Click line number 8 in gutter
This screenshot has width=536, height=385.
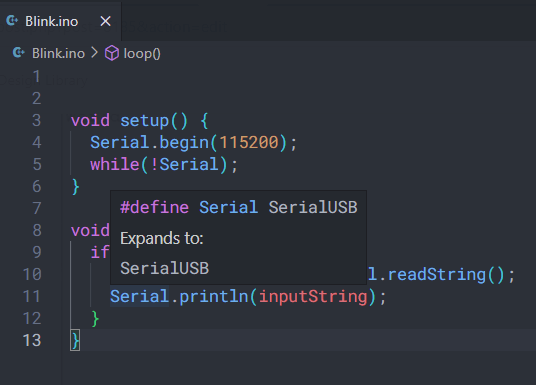point(37,230)
